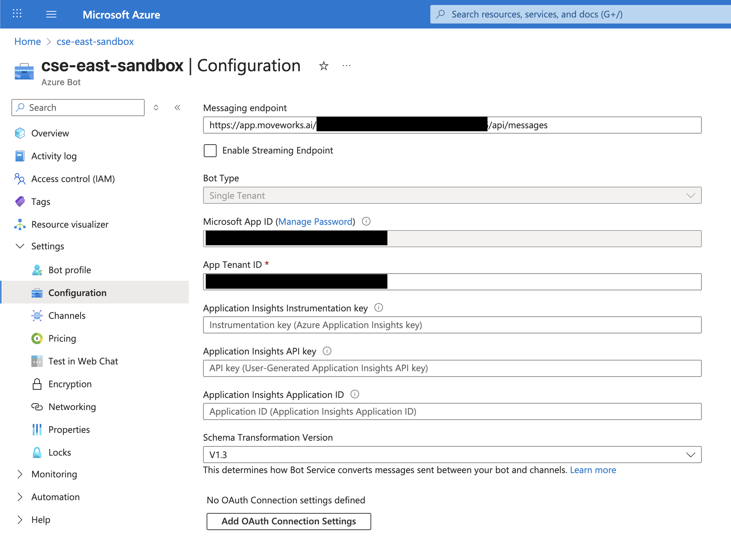Click the Encryption lock icon
This screenshot has width=731, height=560.
pyautogui.click(x=37, y=384)
